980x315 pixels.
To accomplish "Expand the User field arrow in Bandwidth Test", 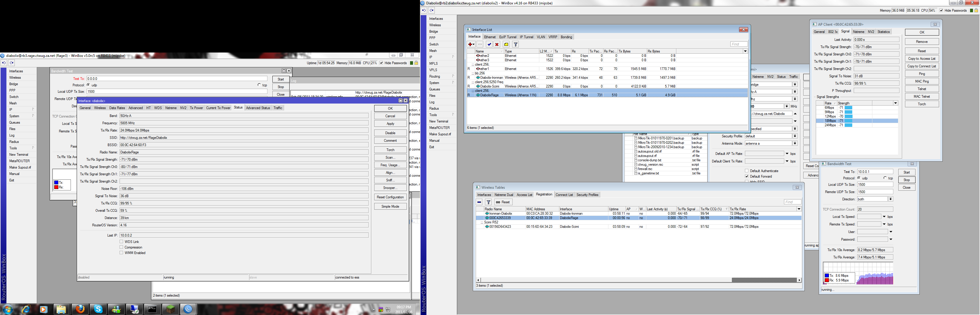I will 890,232.
